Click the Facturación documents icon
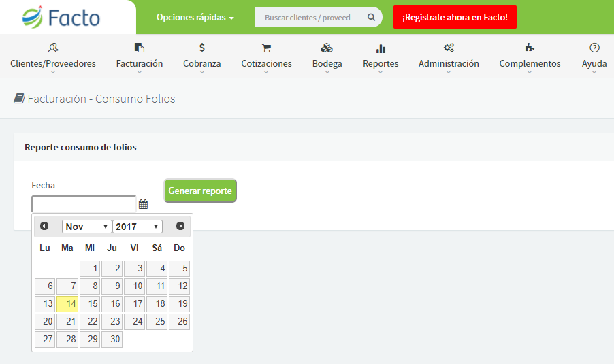 (140, 48)
